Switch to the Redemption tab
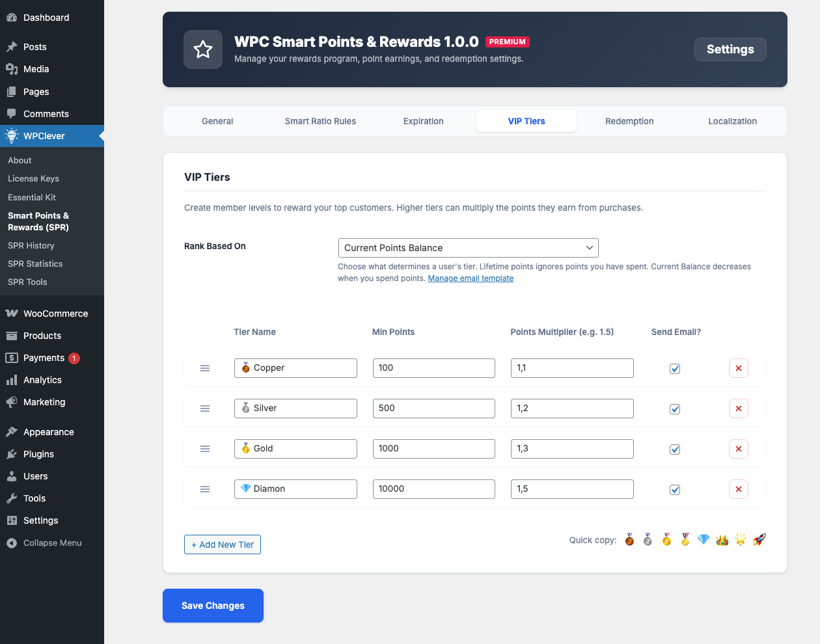The image size is (820, 644). [x=629, y=121]
